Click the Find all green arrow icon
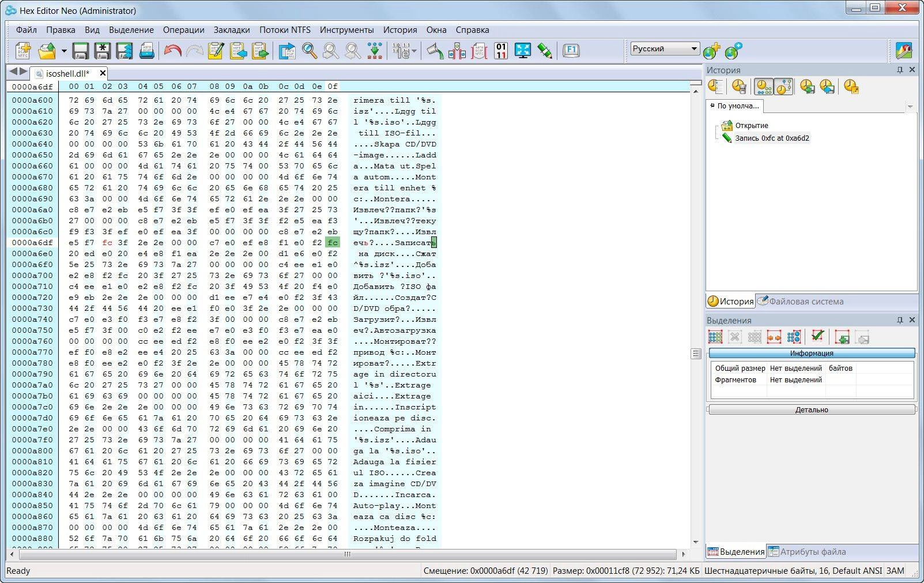The image size is (924, 583). point(375,51)
